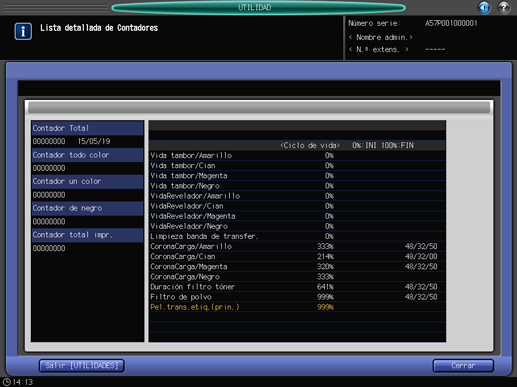The width and height of the screenshot is (517, 387).
Task: Select the CoronaCarga/Negro row
Action: 297,277
